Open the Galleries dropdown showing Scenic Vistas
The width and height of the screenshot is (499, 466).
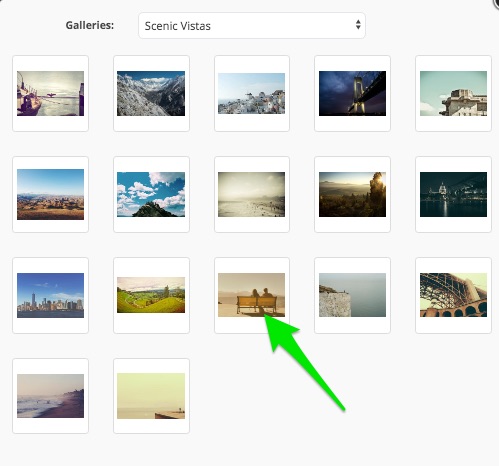click(x=252, y=26)
